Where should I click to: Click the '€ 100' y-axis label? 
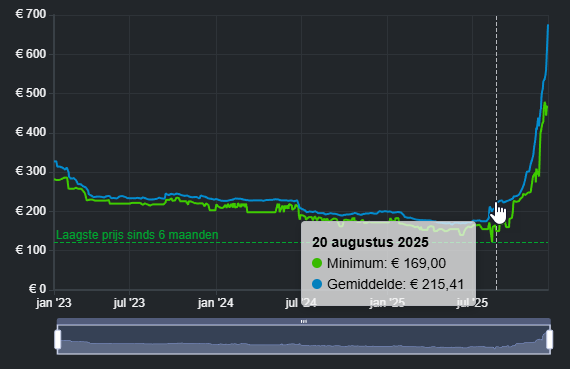31,250
